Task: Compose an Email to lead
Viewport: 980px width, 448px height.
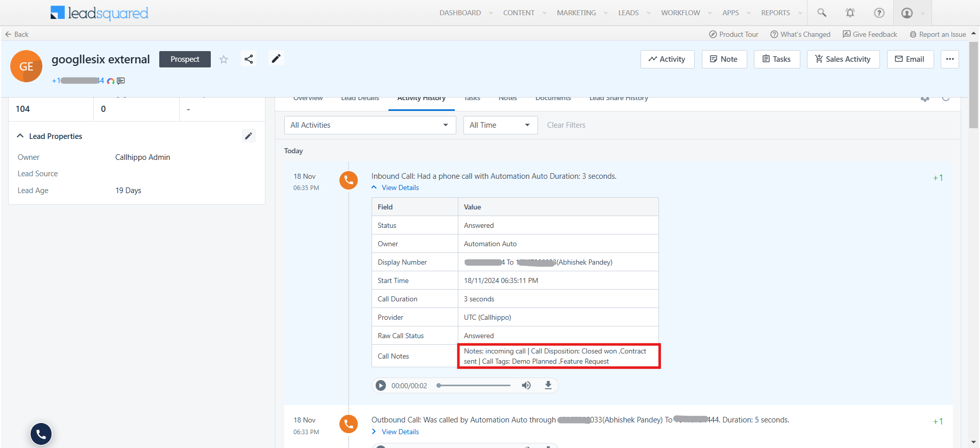Action: click(910, 59)
